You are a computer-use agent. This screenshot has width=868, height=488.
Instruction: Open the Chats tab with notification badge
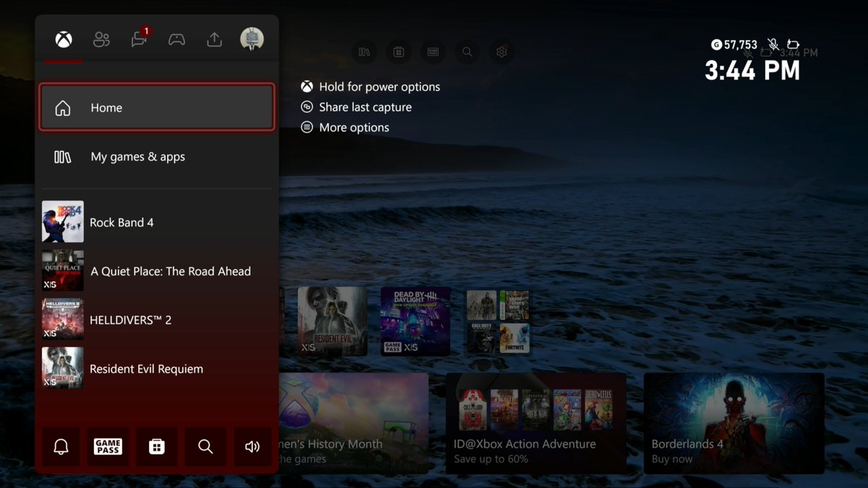140,38
